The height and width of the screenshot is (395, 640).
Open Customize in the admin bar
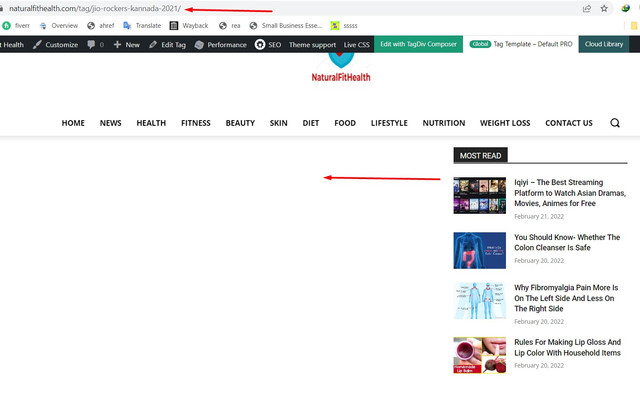click(56, 44)
